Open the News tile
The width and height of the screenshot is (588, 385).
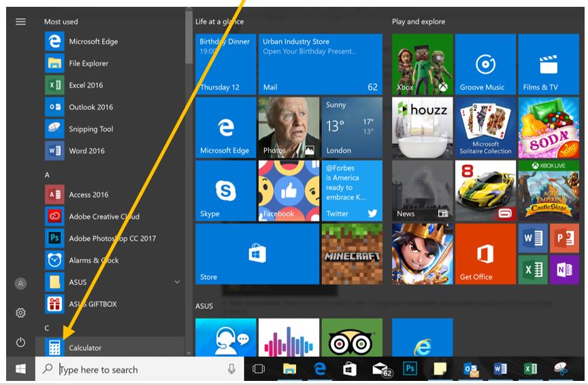[422, 191]
